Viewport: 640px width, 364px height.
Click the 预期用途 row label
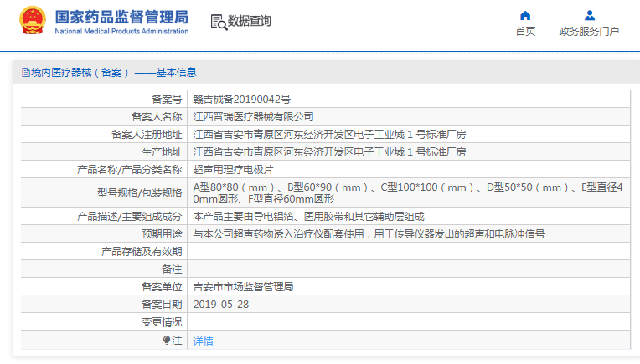pyautogui.click(x=162, y=234)
